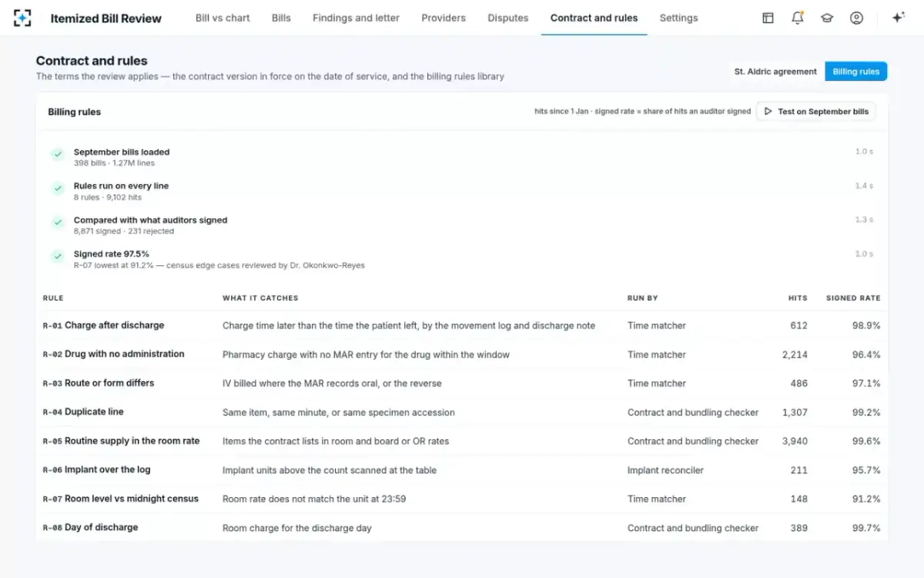924x578 pixels.
Task: Open the Bills tab
Action: [281, 18]
